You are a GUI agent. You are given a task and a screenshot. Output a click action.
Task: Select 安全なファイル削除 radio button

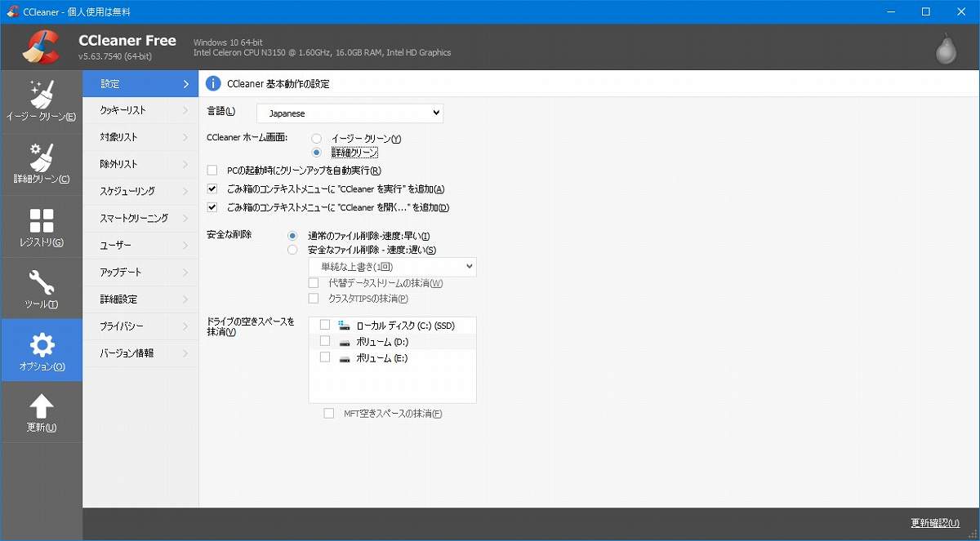292,250
